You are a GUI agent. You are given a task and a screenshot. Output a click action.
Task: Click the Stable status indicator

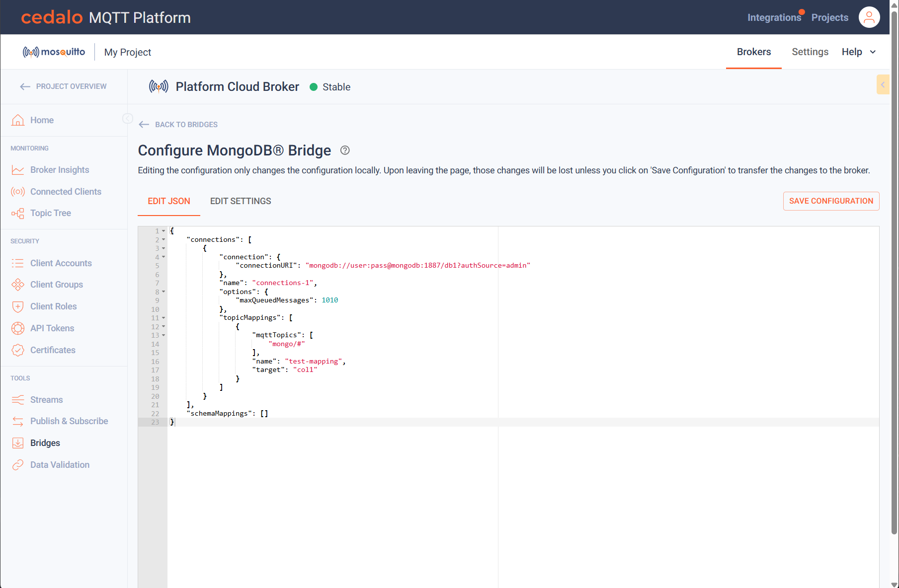point(330,87)
